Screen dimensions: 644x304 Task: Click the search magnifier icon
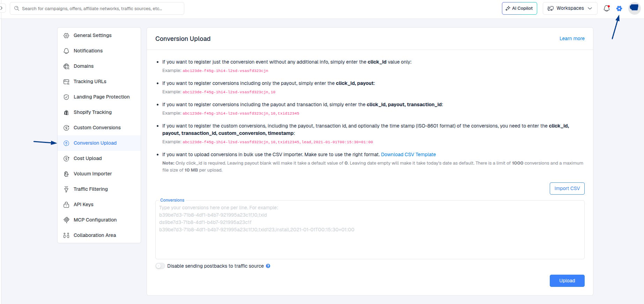pos(16,8)
